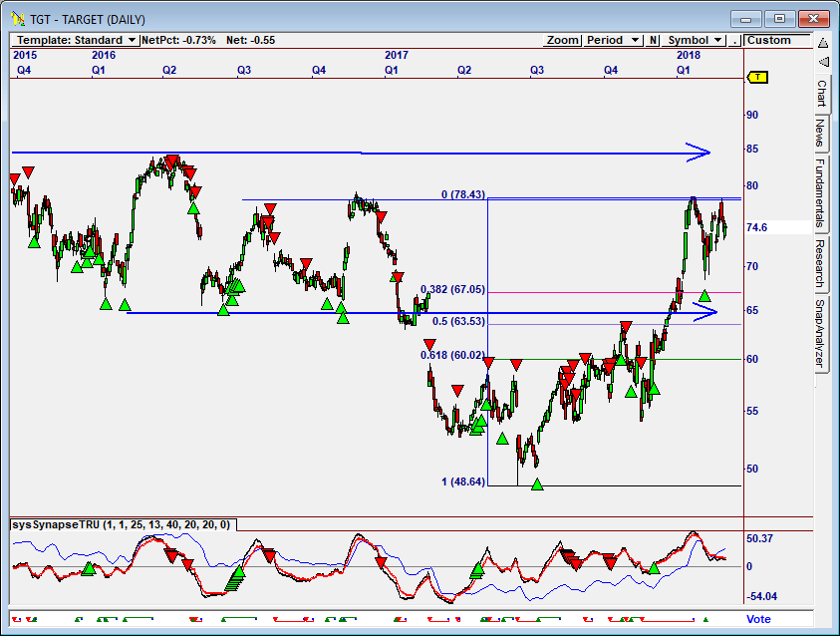
Task: Open the Symbol dropdown
Action: [x=694, y=40]
